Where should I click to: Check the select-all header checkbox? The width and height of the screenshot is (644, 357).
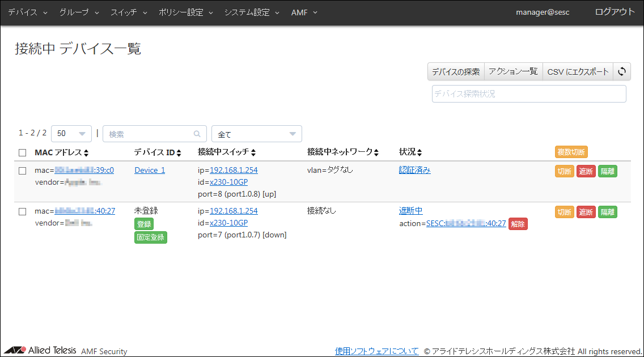(x=23, y=152)
